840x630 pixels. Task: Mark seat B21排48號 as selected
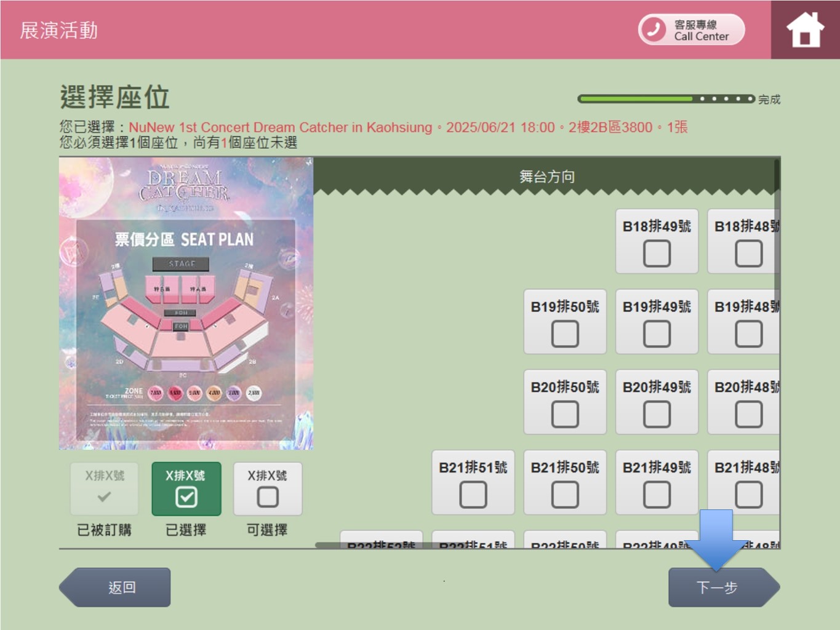[x=748, y=494]
